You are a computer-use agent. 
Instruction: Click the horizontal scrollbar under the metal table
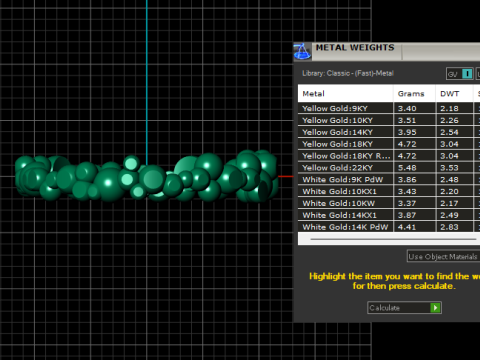pyautogui.click(x=393, y=239)
